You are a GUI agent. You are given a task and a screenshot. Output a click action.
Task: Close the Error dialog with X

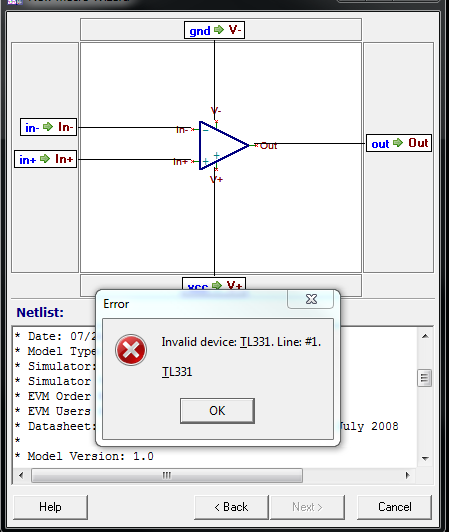311,299
